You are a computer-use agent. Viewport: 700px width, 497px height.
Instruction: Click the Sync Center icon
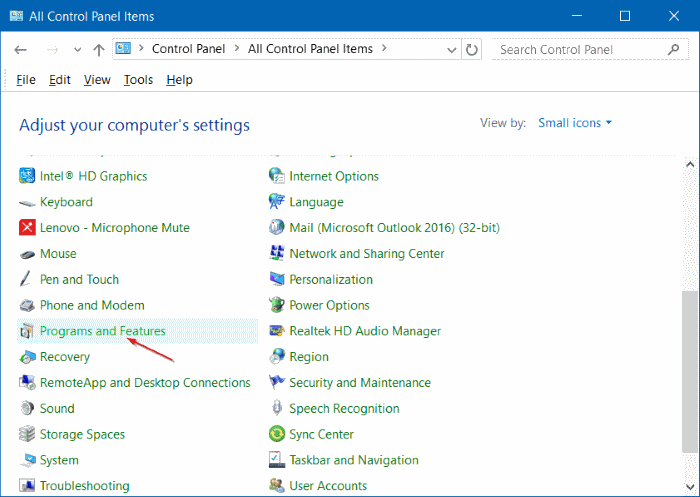(277, 434)
